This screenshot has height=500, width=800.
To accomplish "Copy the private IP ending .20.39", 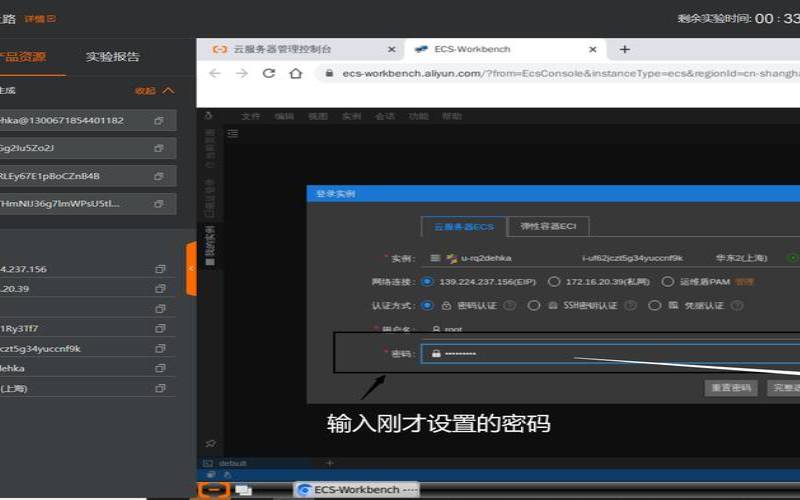I will [160, 289].
